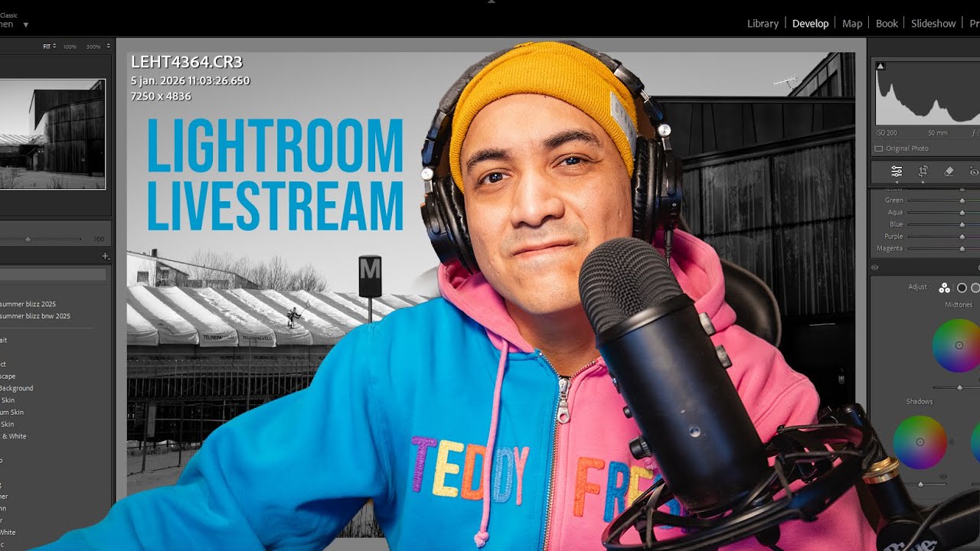Click the Blue color slider handle
This screenshot has height=551, width=980.
click(962, 225)
